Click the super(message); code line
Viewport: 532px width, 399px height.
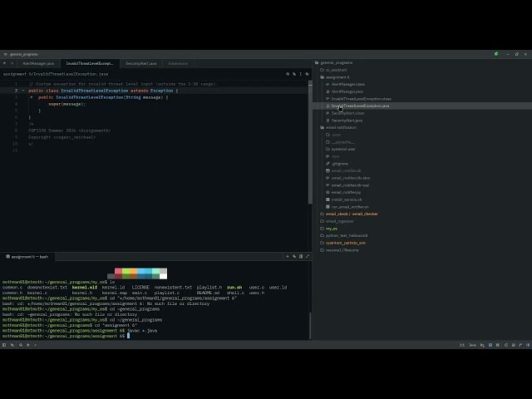click(67, 104)
